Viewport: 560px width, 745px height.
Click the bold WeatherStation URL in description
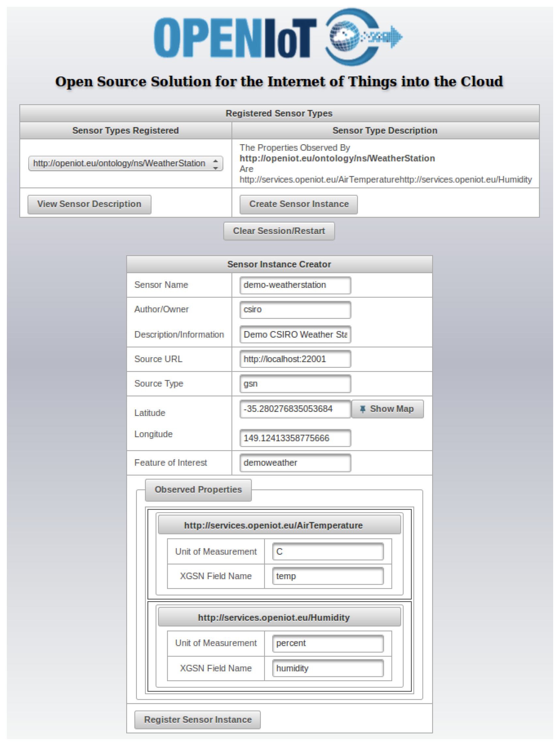pos(337,158)
